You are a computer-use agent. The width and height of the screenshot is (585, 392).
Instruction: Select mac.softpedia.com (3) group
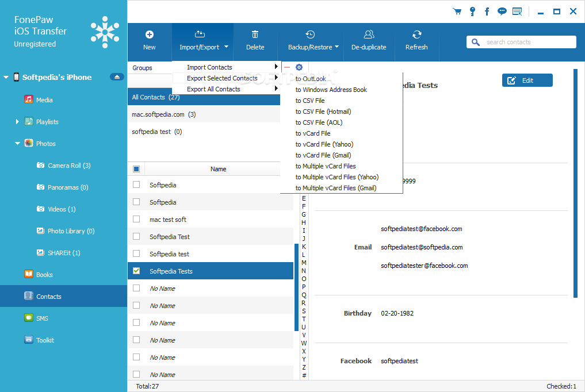click(204, 114)
